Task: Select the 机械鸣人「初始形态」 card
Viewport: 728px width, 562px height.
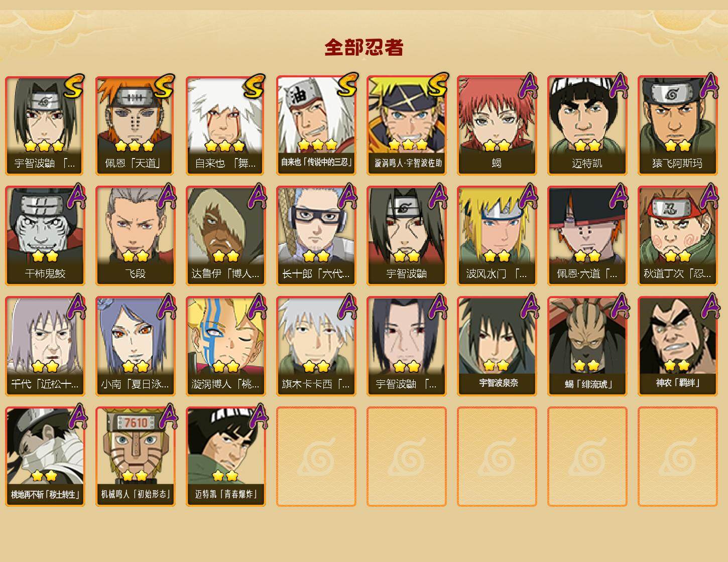Action: tap(135, 457)
